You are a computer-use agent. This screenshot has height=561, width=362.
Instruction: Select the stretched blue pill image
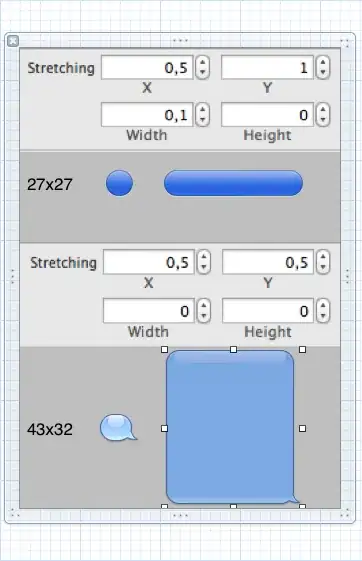(233, 183)
